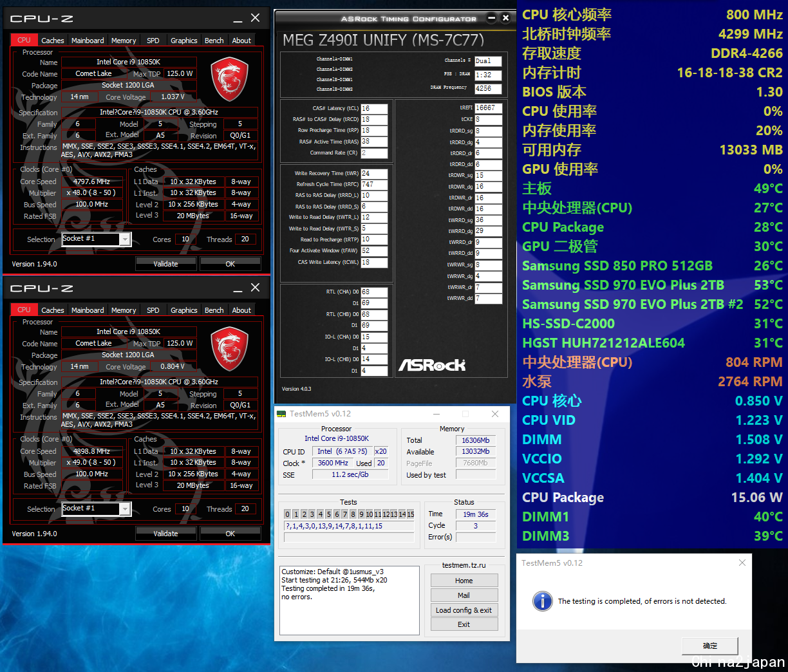Open the Caches tab in upper CPU-Z window
Screen dimensions: 788x672
53,41
